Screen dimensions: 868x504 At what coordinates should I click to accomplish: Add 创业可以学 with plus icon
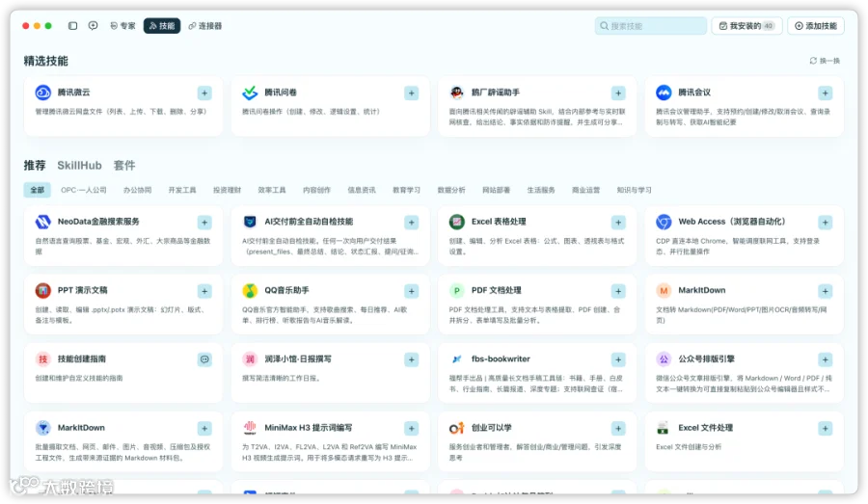618,428
